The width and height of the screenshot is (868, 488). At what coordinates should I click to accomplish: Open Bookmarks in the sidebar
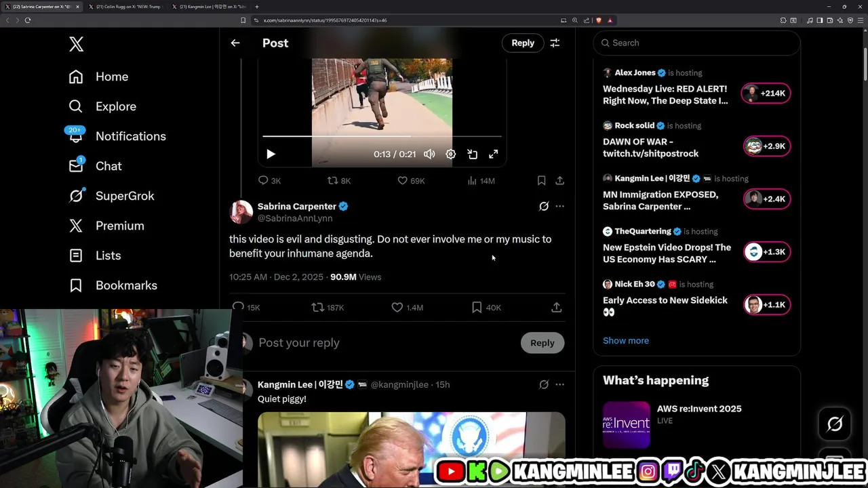click(x=113, y=285)
